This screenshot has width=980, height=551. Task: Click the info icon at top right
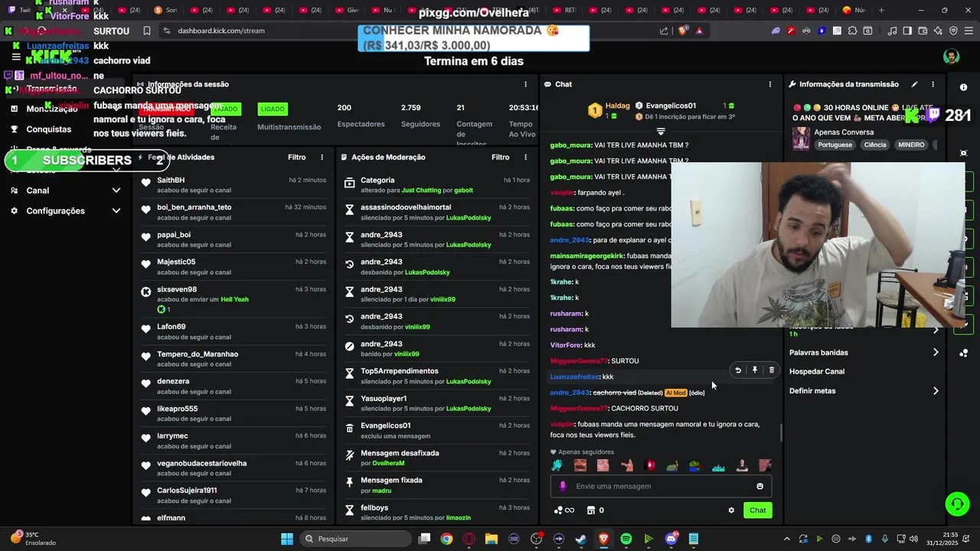click(963, 87)
